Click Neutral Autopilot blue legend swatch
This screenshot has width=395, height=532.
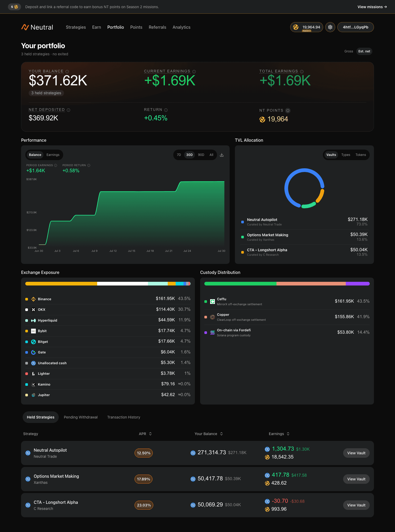point(243,222)
